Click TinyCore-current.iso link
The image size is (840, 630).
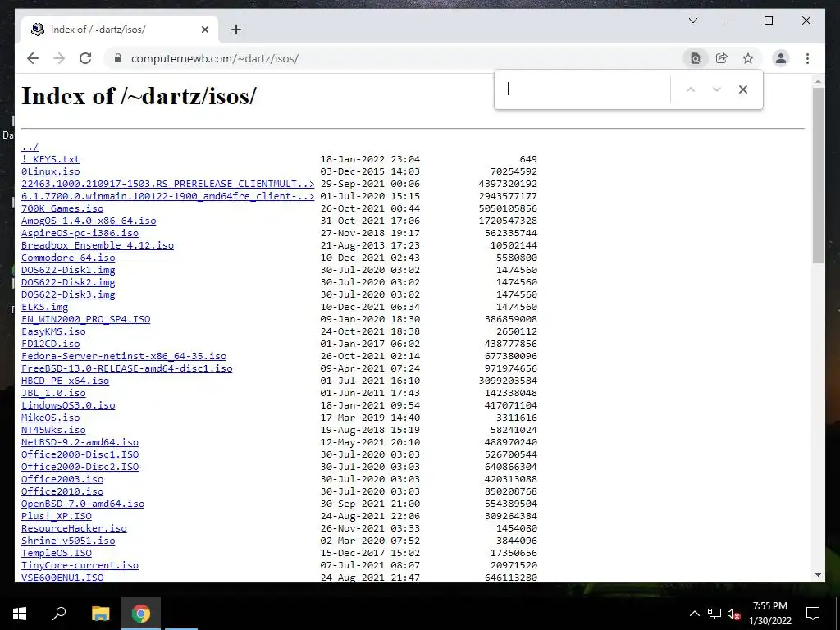coord(80,566)
